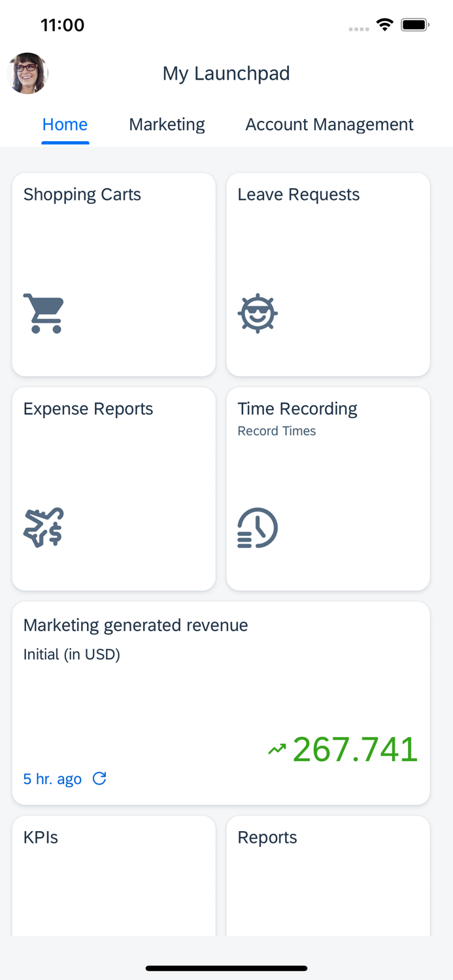The image size is (453, 980).
Task: Select the Expense Reports airplane dollar icon
Action: click(x=43, y=528)
